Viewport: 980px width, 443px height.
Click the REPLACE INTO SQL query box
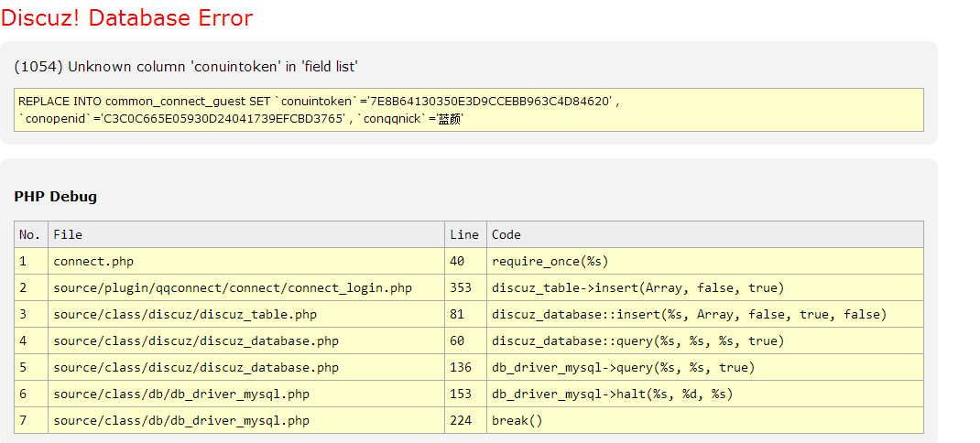pyautogui.click(x=469, y=110)
